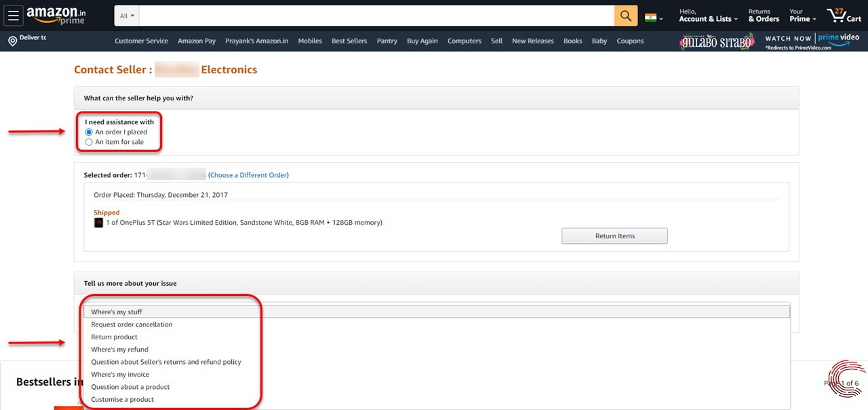Open the shopping cart with 27 items
The image size is (868, 410).
point(843,15)
